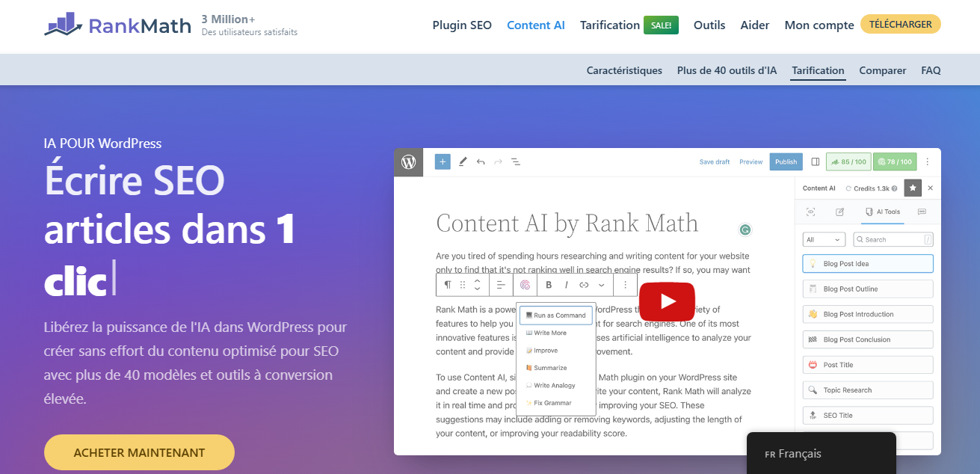Click the Undo arrow in the editor toolbar

pyautogui.click(x=481, y=161)
